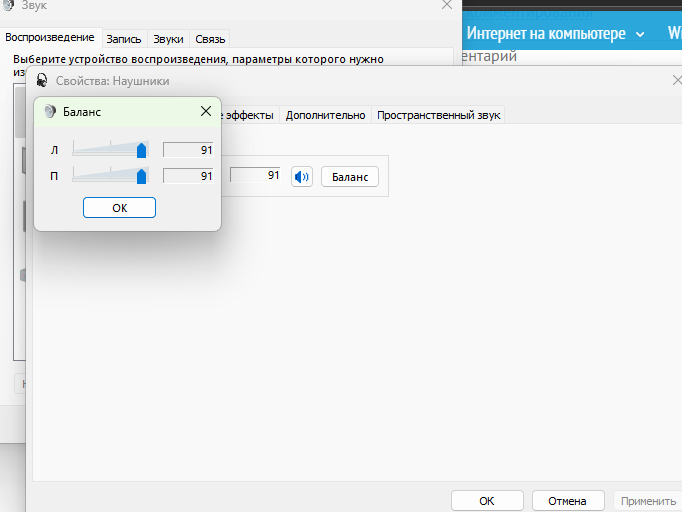This screenshot has height=512, width=682.
Task: Switch to the Пространственный звук tab
Action: click(x=438, y=115)
